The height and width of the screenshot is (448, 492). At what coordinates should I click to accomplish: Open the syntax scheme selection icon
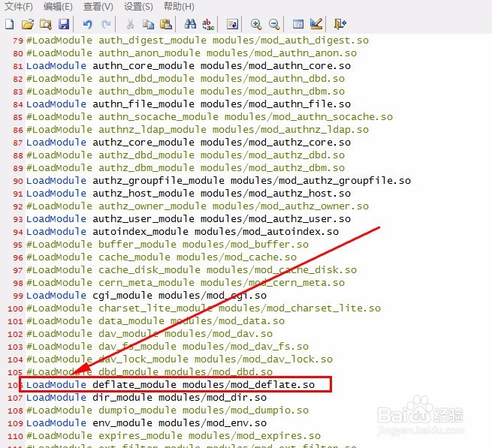pyautogui.click(x=297, y=24)
